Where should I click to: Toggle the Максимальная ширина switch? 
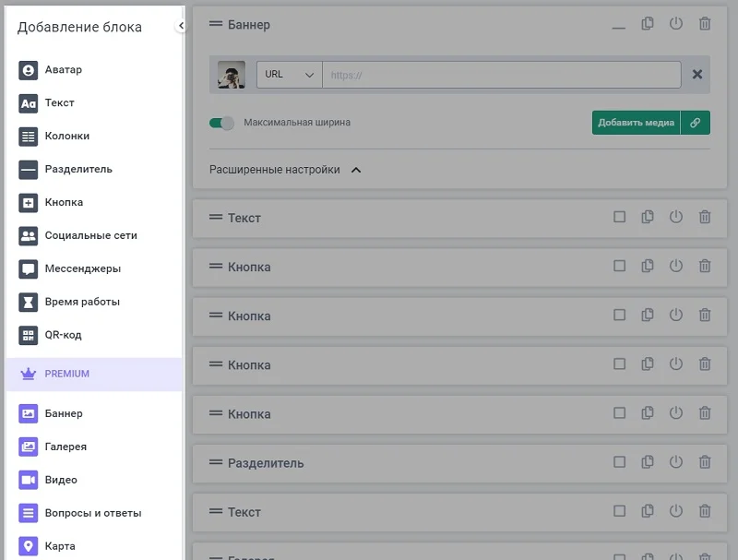pos(221,123)
